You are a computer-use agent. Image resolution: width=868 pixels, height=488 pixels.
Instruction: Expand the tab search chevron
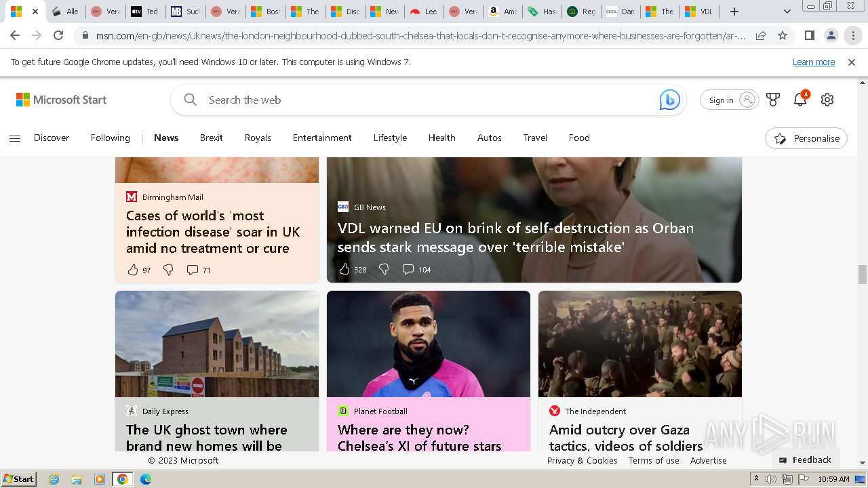pyautogui.click(x=787, y=12)
